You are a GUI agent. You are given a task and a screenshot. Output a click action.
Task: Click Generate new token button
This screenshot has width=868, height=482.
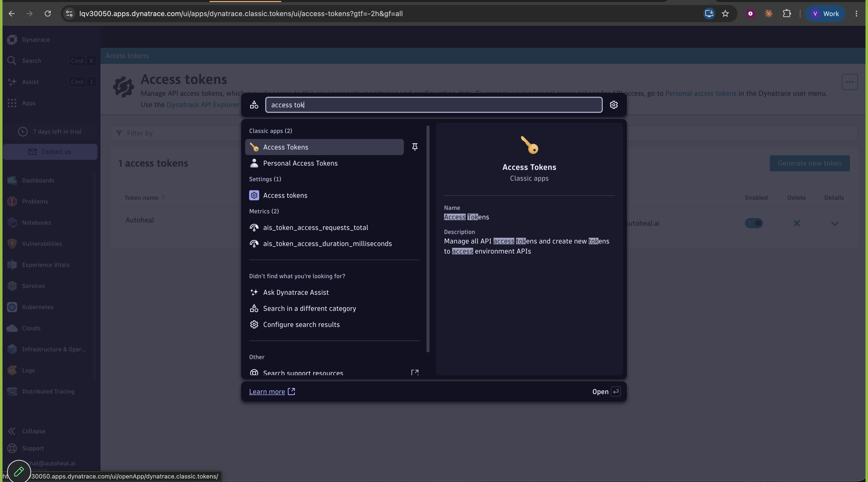coord(809,164)
